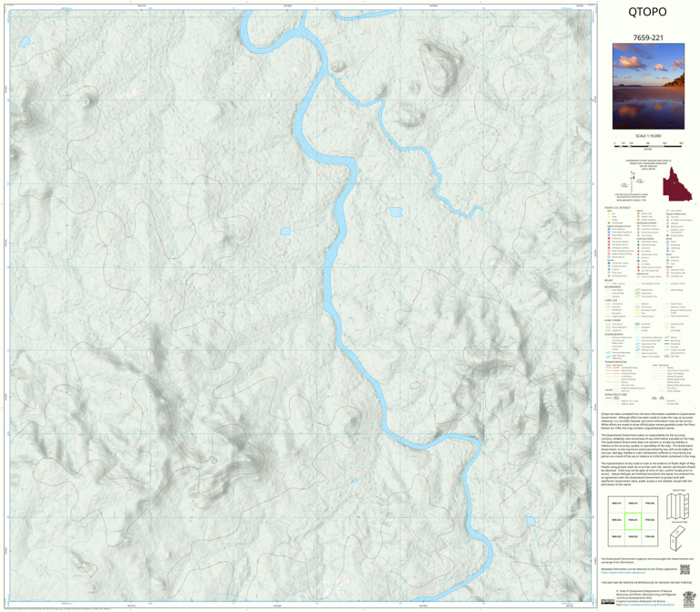Click the Queensland Government coat of arms
This screenshot has height=612, width=700.
[x=688, y=597]
